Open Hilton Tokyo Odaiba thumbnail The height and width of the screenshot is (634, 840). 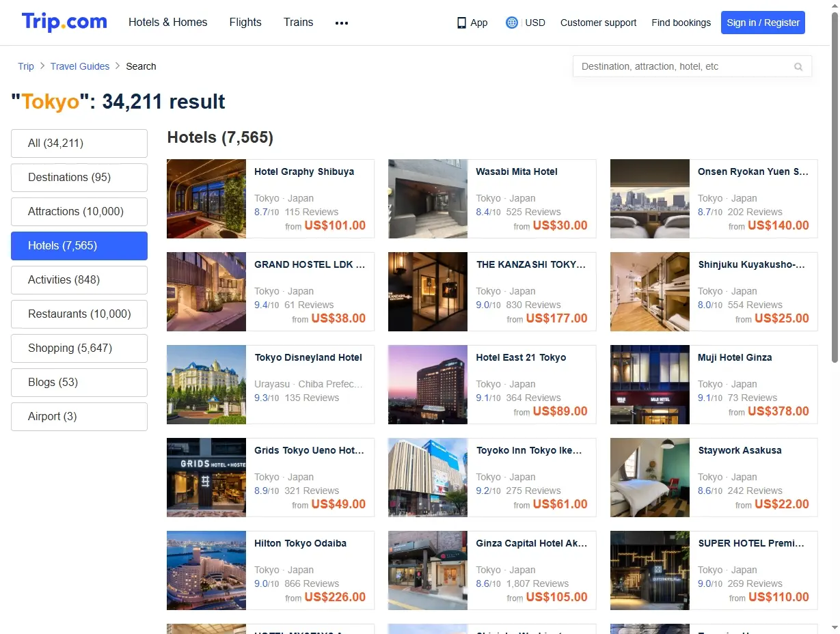206,570
